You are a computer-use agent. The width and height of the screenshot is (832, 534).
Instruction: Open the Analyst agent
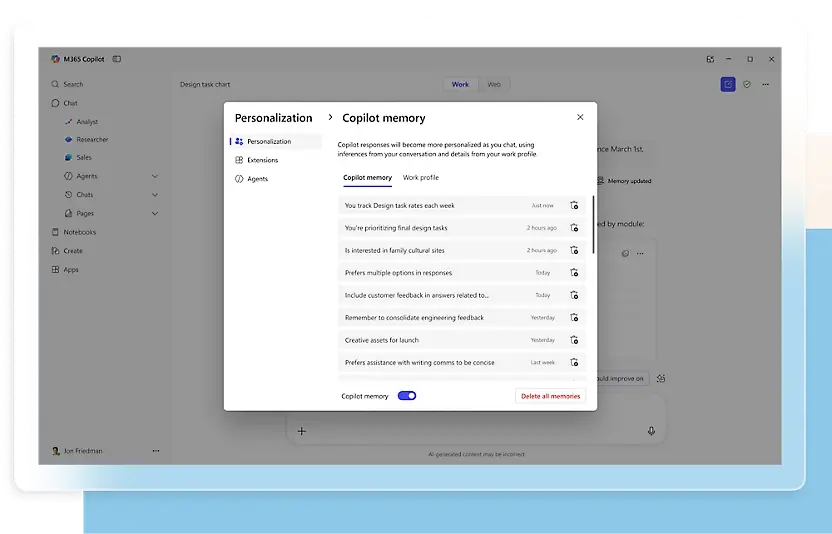pyautogui.click(x=81, y=122)
